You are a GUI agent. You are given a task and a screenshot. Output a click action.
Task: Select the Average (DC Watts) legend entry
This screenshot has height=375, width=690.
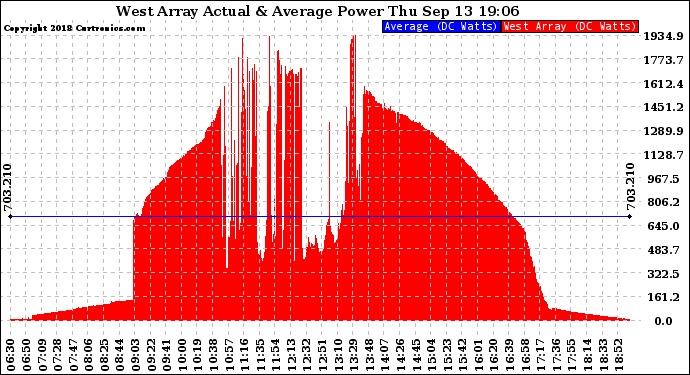(x=441, y=26)
